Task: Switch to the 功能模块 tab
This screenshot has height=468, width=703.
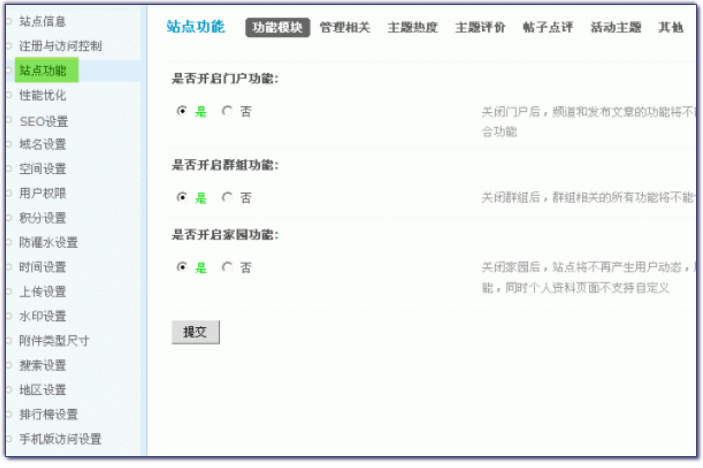Action: point(277,28)
